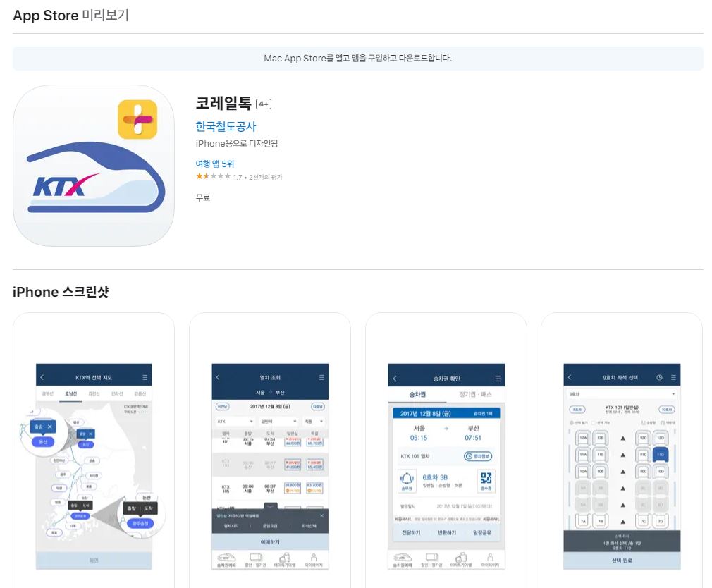The height and width of the screenshot is (588, 712).
Task: Open the 여행 앱 5위 category ranking link
Action: tap(215, 164)
